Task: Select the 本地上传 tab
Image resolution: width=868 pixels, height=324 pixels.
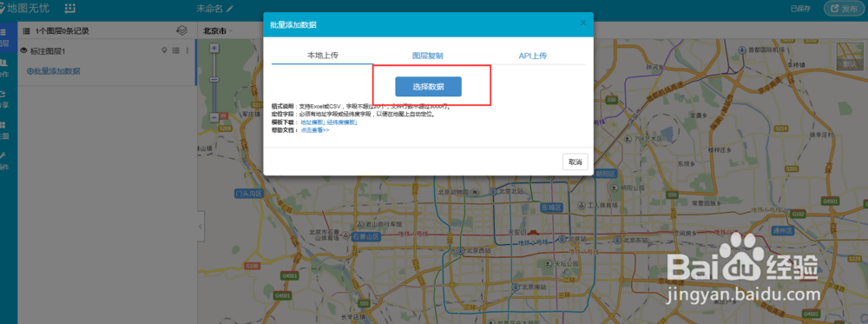Action: pos(323,56)
